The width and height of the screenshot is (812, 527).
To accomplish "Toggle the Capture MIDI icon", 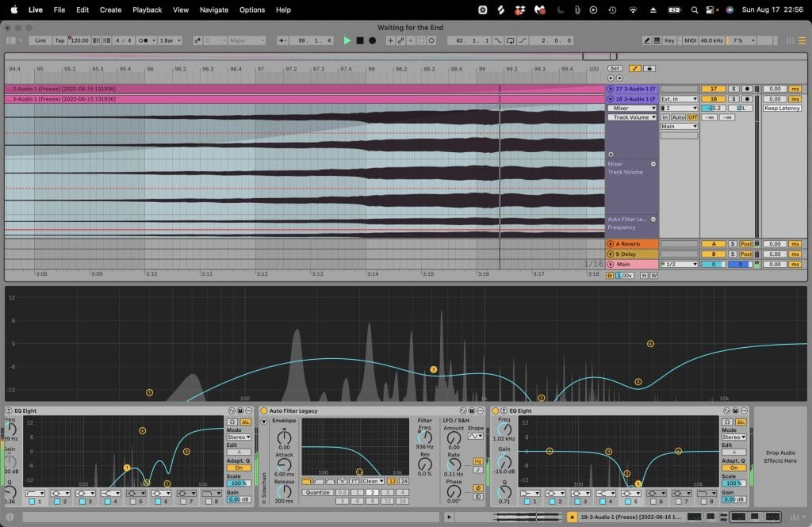I will [x=421, y=40].
